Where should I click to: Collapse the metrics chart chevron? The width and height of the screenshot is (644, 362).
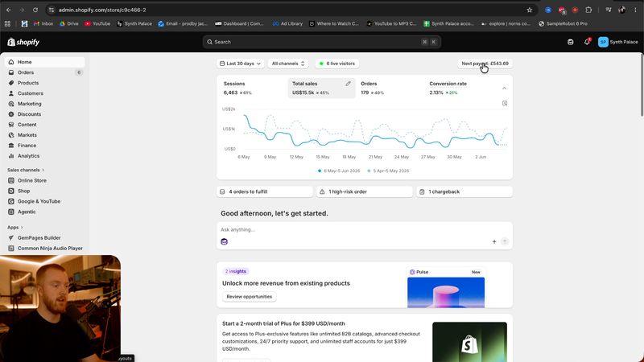tap(505, 88)
